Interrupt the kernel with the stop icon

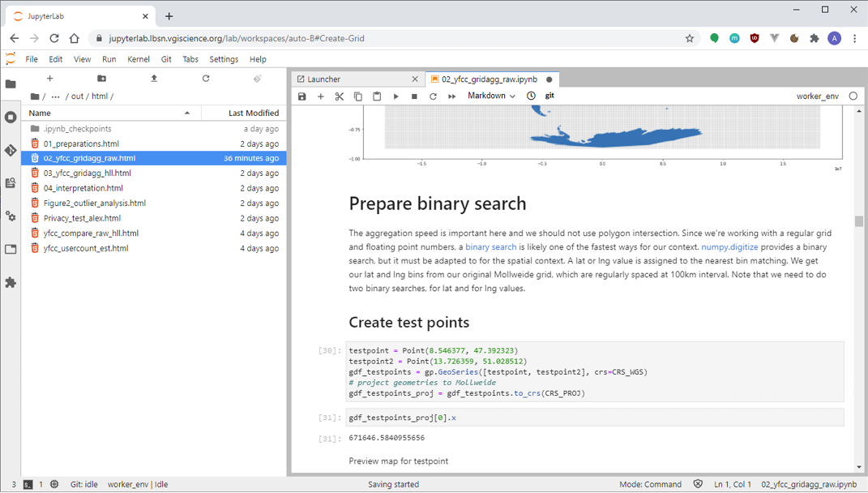414,96
